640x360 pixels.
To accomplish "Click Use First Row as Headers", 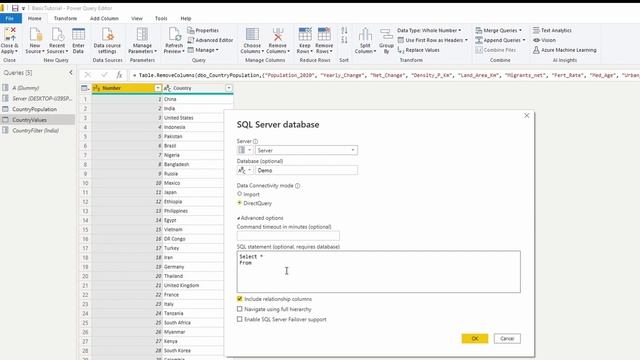I will 433,40.
